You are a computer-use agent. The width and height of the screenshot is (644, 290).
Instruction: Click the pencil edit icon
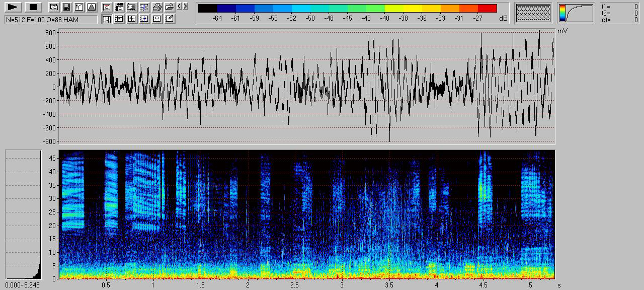170,19
